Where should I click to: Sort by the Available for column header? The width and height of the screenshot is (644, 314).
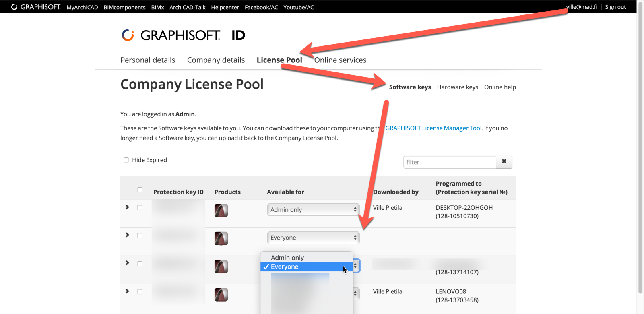coord(285,192)
